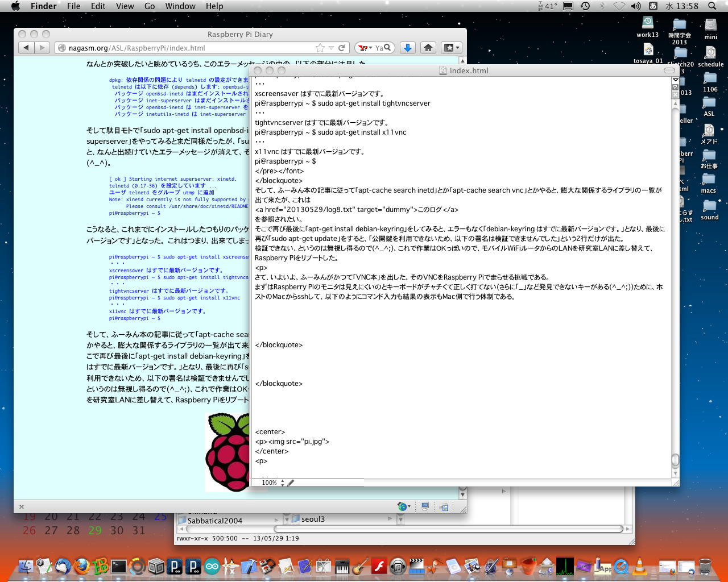This screenshot has height=582, width=728.
Task: Open the URL history dropdown arrow
Action: pyautogui.click(x=331, y=48)
